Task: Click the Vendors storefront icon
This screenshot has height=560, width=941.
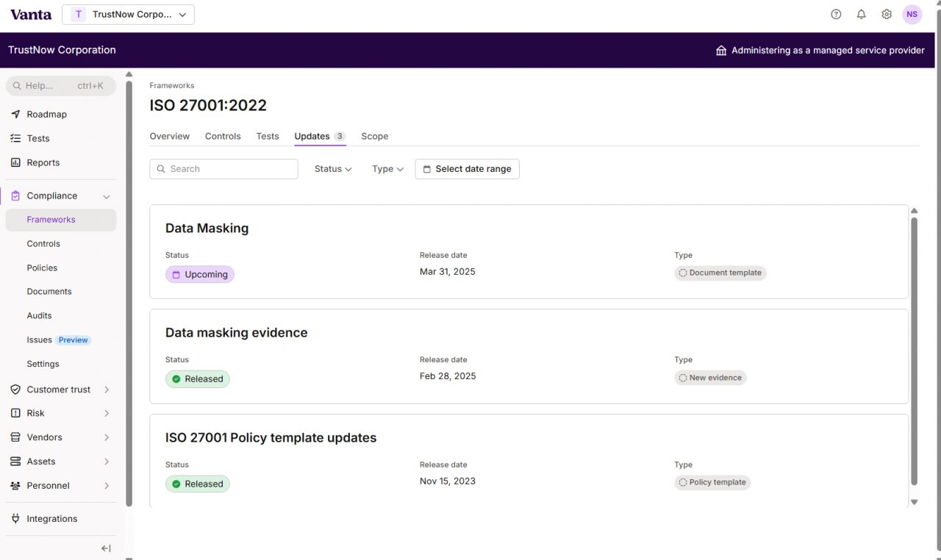Action: (15, 437)
